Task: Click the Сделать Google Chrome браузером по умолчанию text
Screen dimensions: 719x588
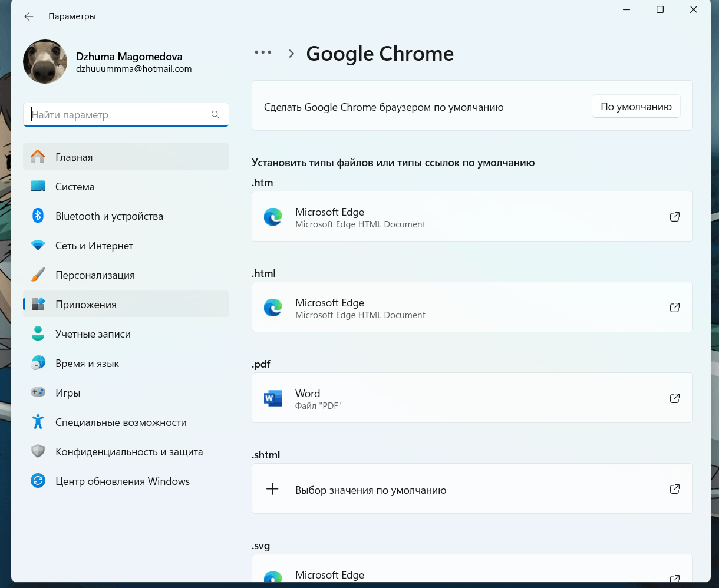Action: (384, 107)
